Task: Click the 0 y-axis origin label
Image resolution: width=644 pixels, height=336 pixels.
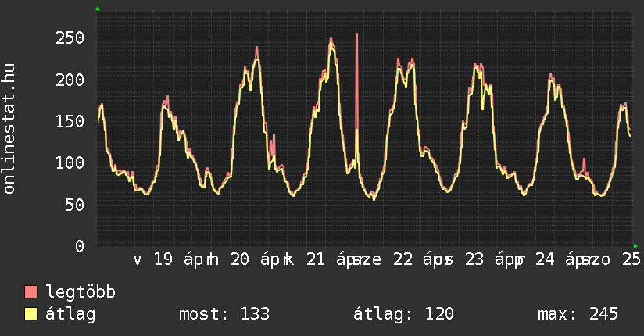Action: 79,246
